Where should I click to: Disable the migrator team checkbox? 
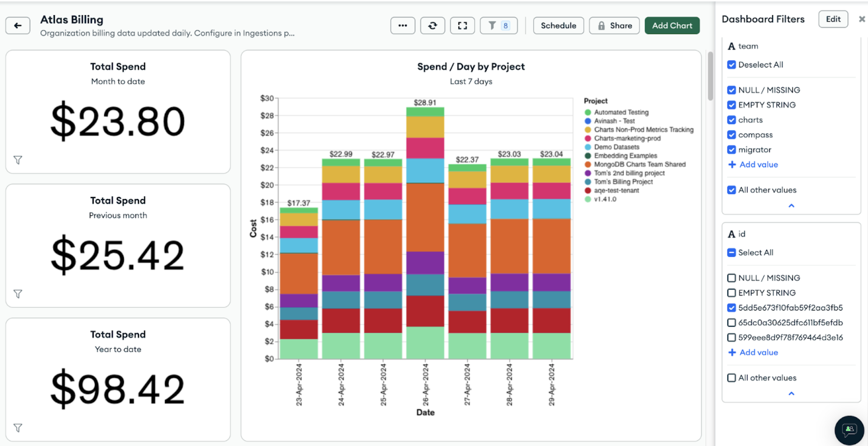coord(731,150)
